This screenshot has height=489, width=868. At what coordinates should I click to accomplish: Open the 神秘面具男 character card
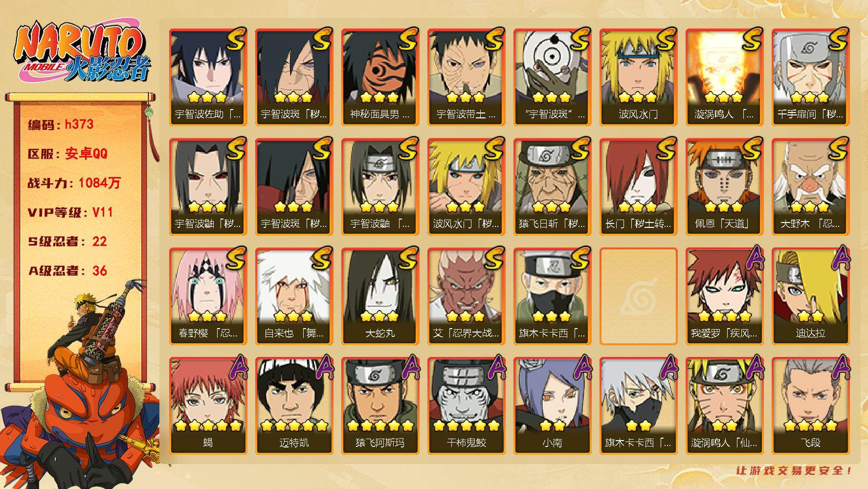(380, 77)
